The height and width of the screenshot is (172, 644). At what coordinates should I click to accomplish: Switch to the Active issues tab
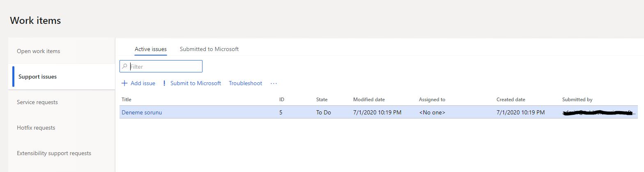[151, 49]
